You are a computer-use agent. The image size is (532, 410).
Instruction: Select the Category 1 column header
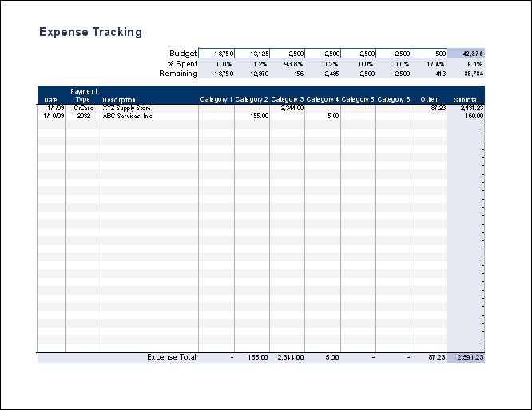point(216,99)
